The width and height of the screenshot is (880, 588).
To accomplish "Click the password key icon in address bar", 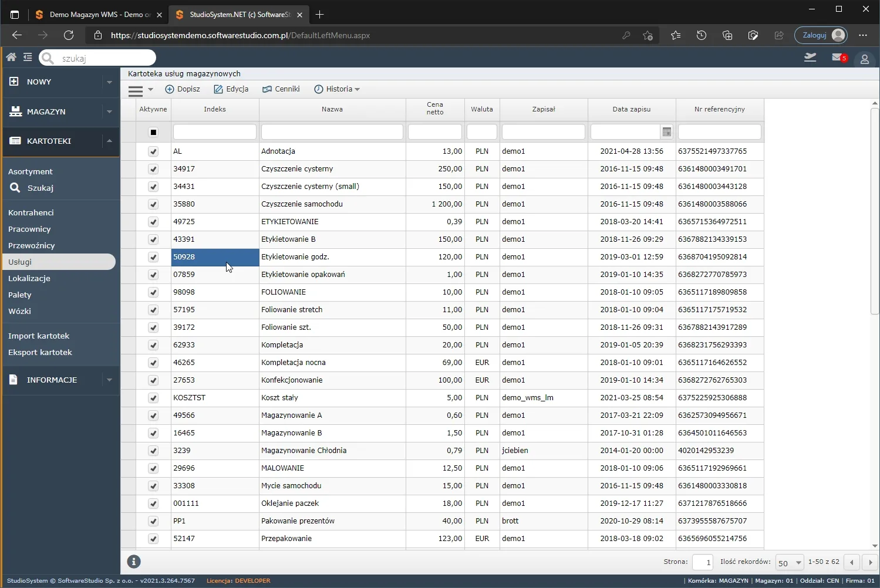I will (x=626, y=35).
